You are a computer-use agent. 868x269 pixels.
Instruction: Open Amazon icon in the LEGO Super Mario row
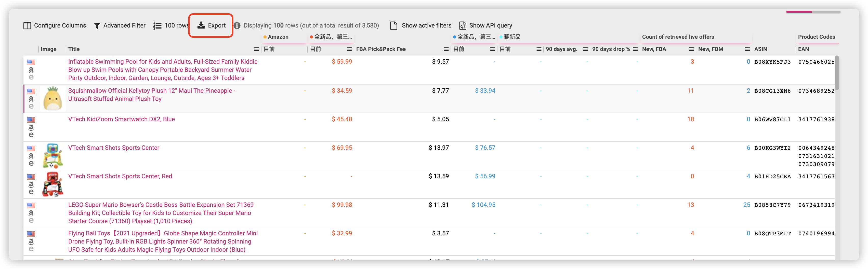pos(31,213)
